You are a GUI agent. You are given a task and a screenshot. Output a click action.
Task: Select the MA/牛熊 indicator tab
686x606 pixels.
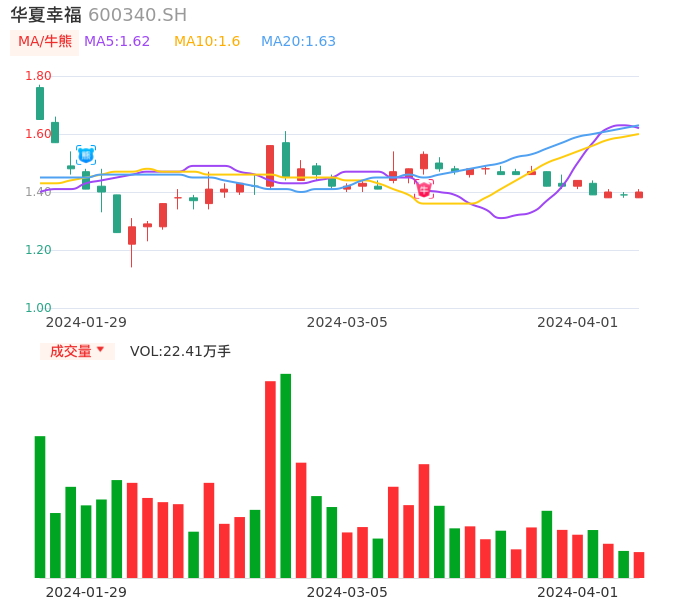pos(45,42)
